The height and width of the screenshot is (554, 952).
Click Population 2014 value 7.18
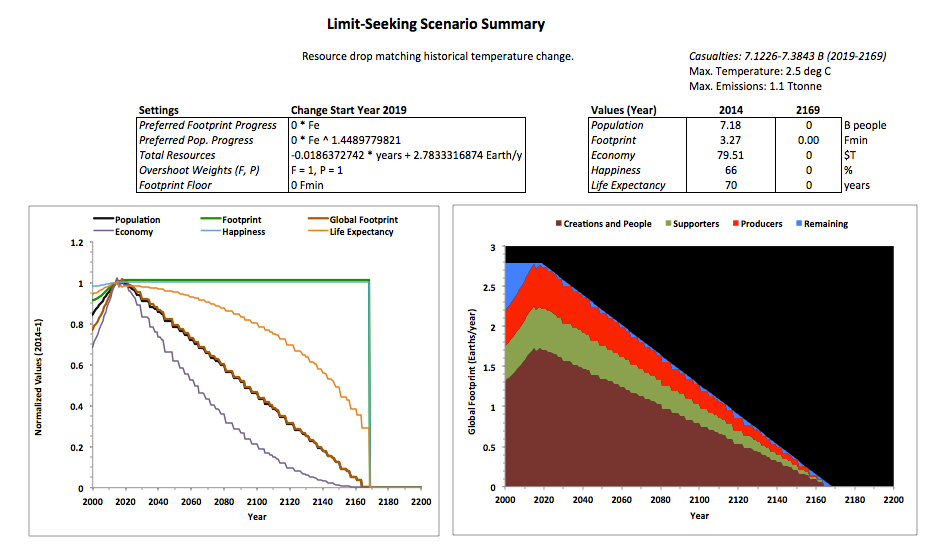731,125
